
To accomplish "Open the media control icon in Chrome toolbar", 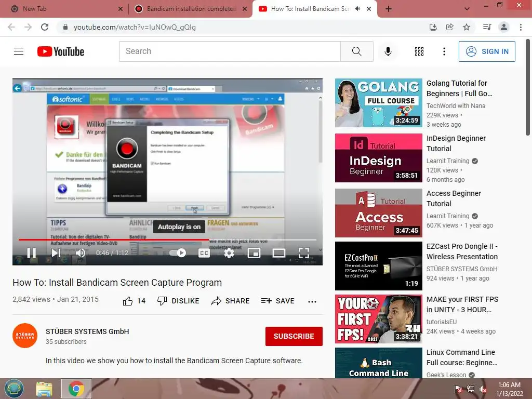I will [487, 27].
